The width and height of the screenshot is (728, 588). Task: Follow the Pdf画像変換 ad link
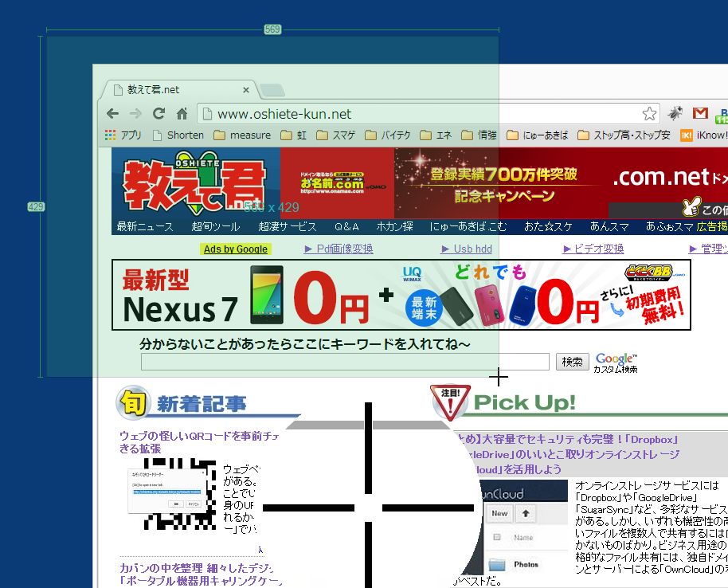(x=339, y=249)
